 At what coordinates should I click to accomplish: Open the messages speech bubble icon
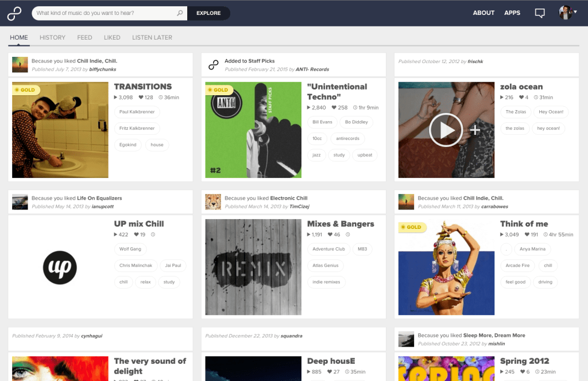pyautogui.click(x=540, y=13)
